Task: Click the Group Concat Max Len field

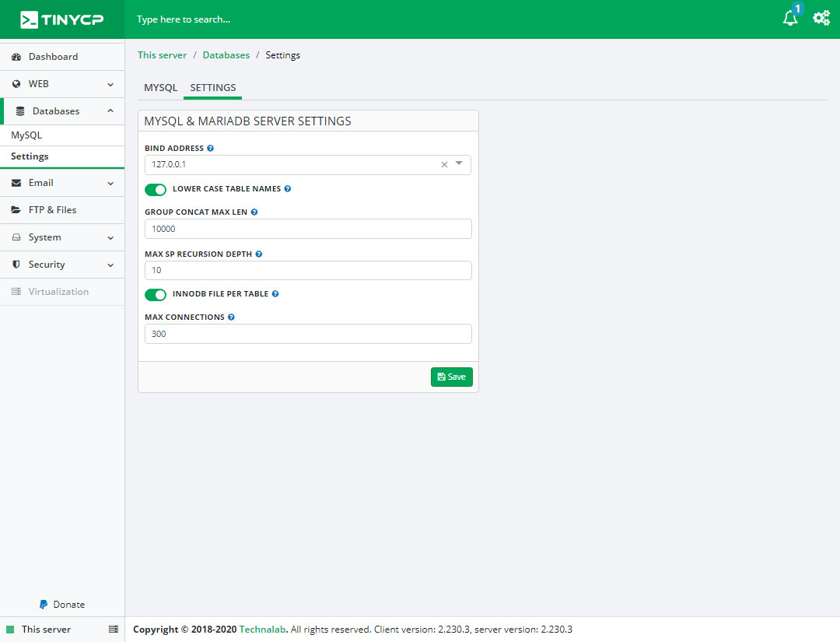Action: coord(308,229)
